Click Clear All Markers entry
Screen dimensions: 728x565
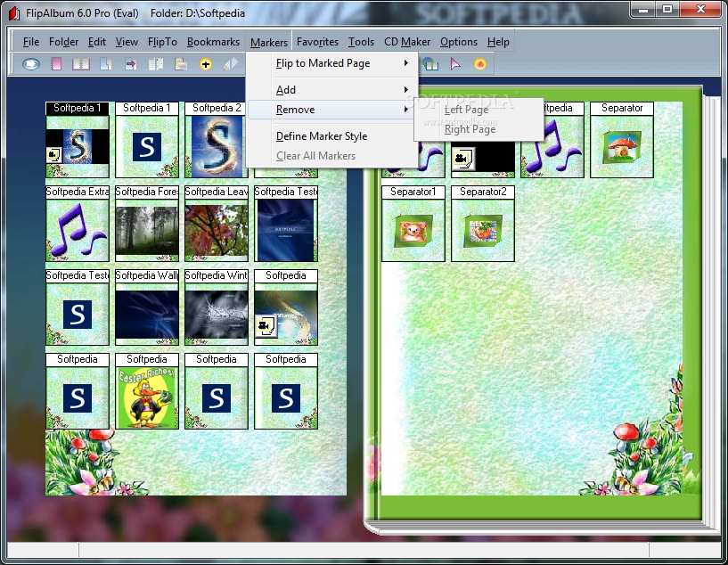click(332, 156)
